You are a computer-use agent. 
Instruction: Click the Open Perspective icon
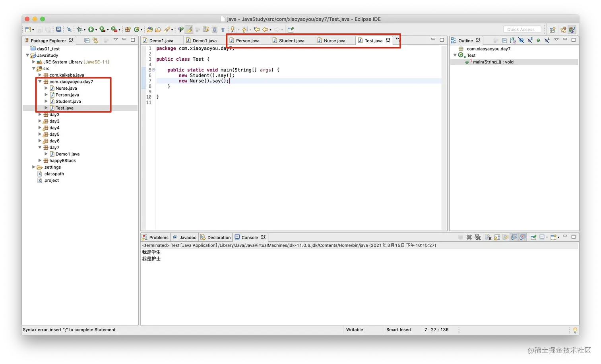553,29
